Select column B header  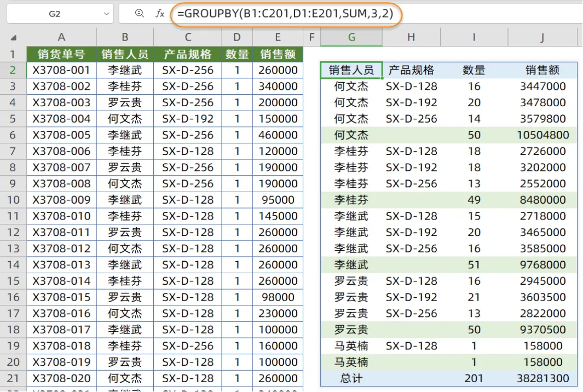click(x=125, y=37)
